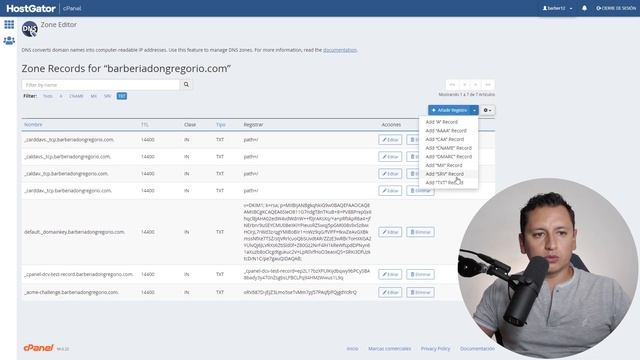
Task: Expand the Añadir Registro arrow dropdown
Action: pyautogui.click(x=474, y=110)
